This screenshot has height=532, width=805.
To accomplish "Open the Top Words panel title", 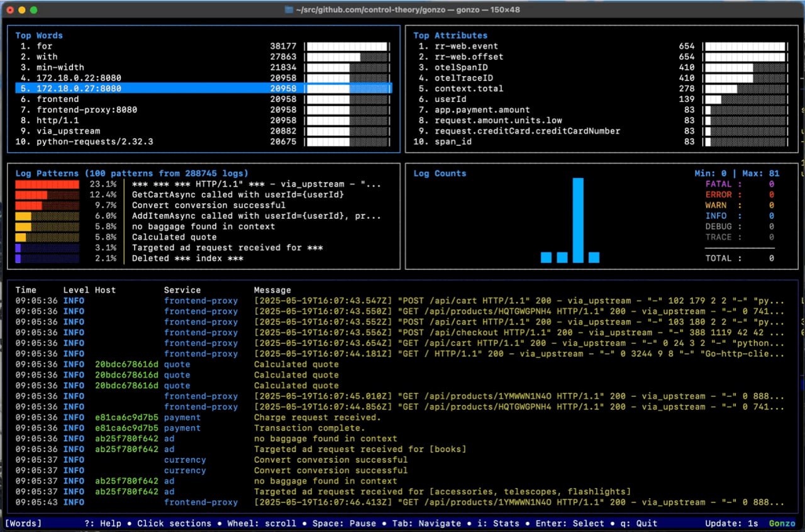I will pos(39,35).
